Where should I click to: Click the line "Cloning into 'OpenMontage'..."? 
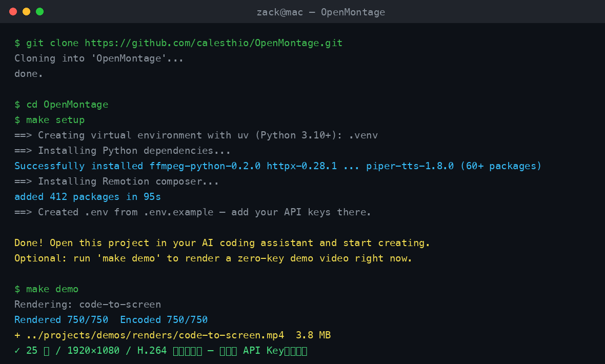click(99, 58)
